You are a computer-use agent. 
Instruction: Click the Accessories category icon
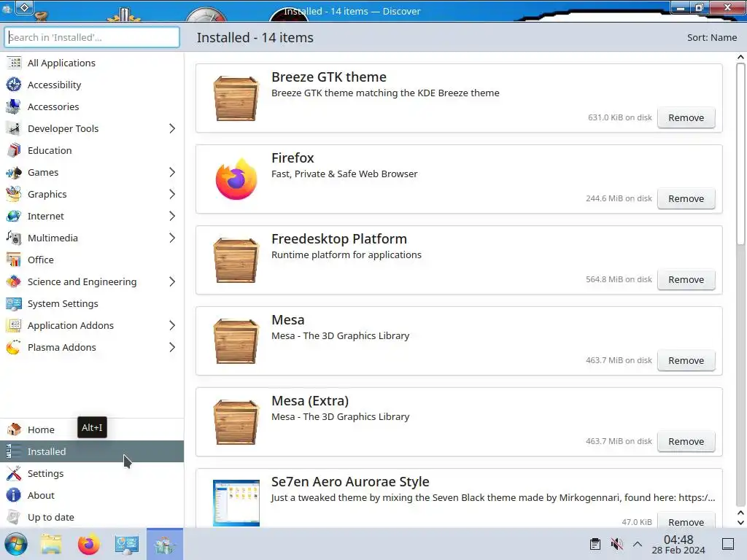[14, 106]
